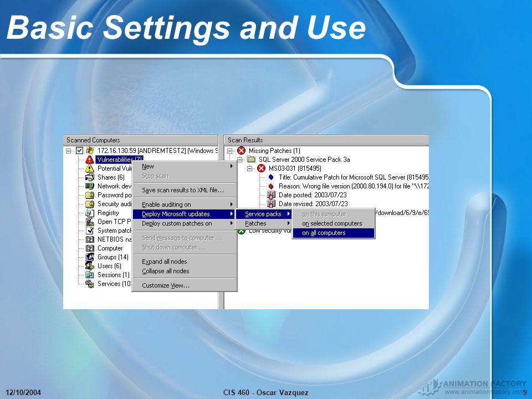Click the Network devices icon

coord(90,186)
